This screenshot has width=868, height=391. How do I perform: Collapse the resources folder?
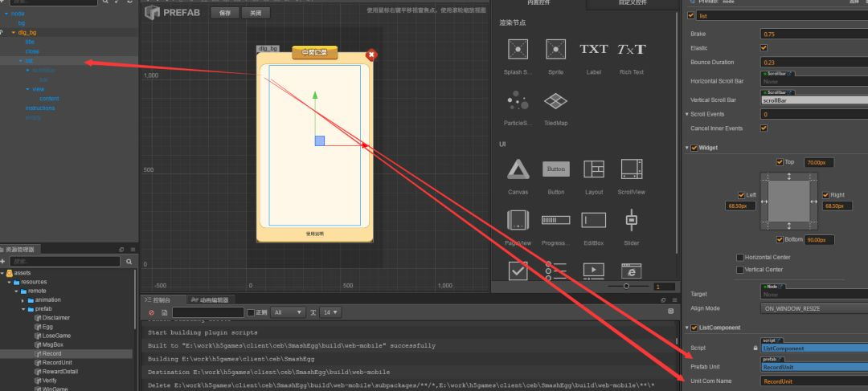(10, 282)
